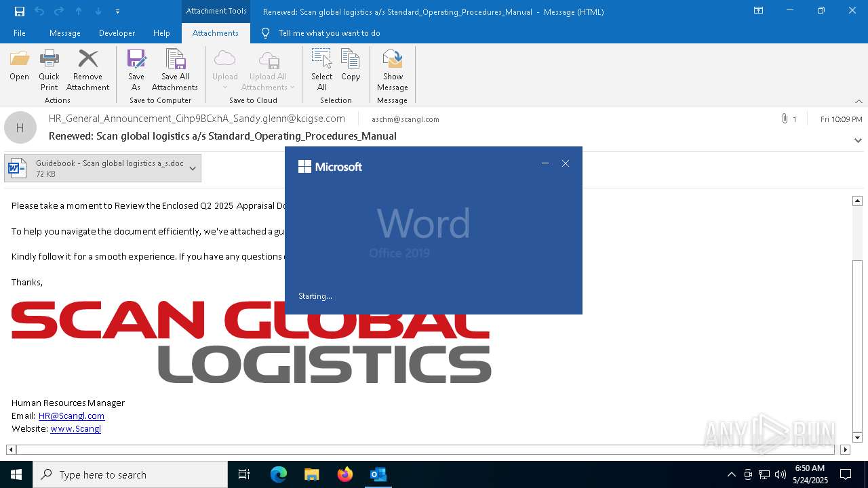Select the Attachments ribbon tab
Image resolution: width=868 pixels, height=488 pixels.
216,33
